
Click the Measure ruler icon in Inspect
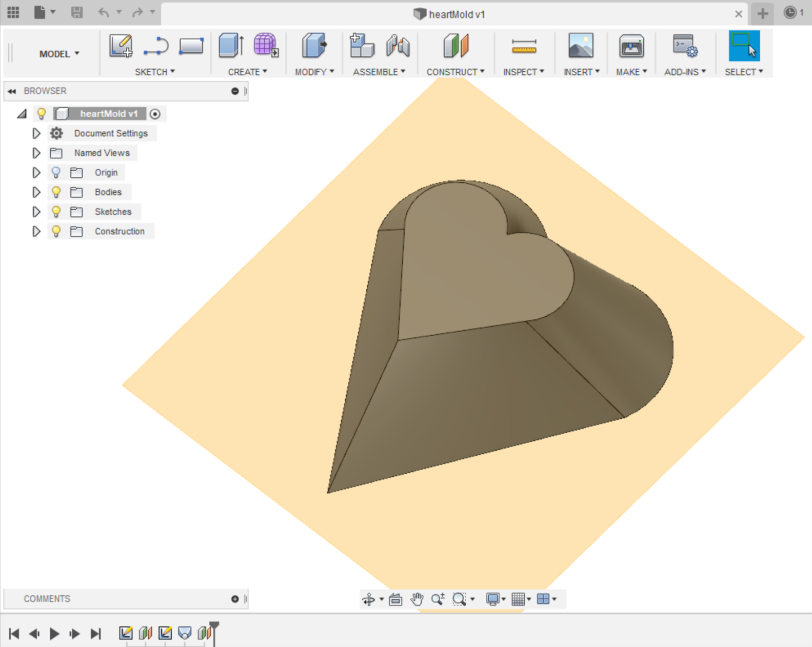[524, 47]
